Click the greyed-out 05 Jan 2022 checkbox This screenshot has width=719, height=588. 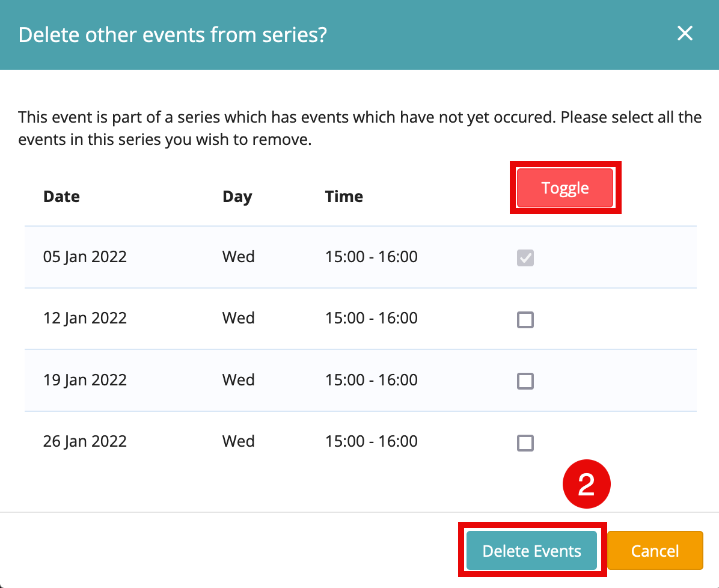pos(525,258)
